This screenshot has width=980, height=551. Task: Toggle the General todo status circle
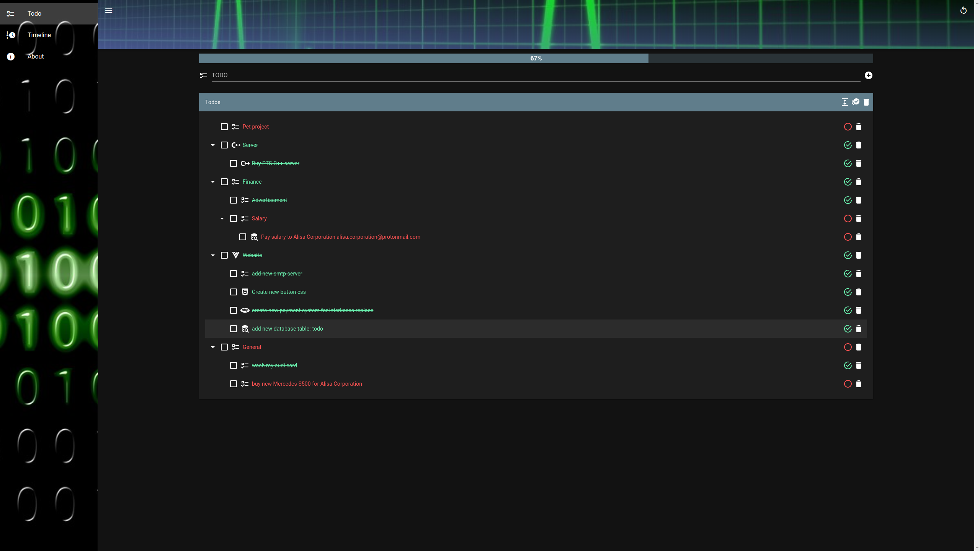[848, 347]
